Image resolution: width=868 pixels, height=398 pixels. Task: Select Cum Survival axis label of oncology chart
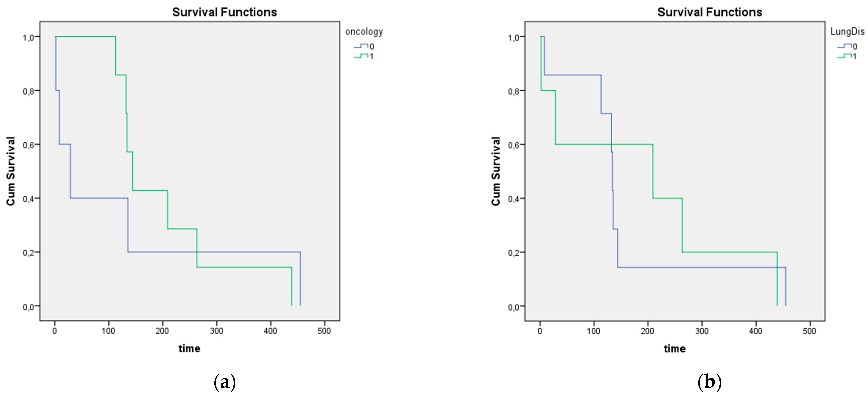[x=11, y=171]
